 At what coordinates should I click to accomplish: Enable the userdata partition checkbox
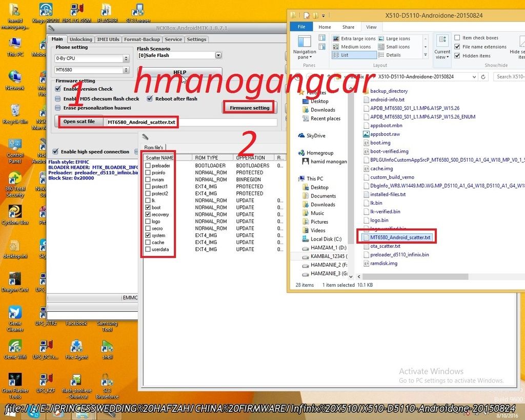(148, 249)
